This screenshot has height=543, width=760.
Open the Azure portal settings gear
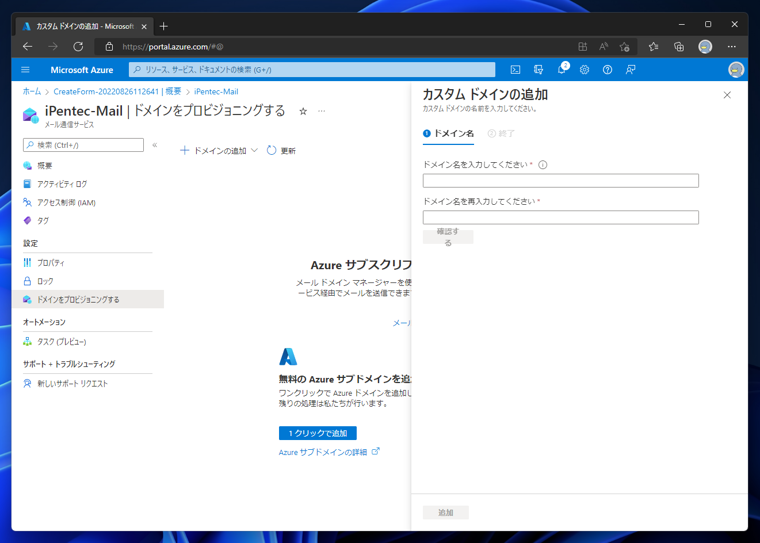584,70
